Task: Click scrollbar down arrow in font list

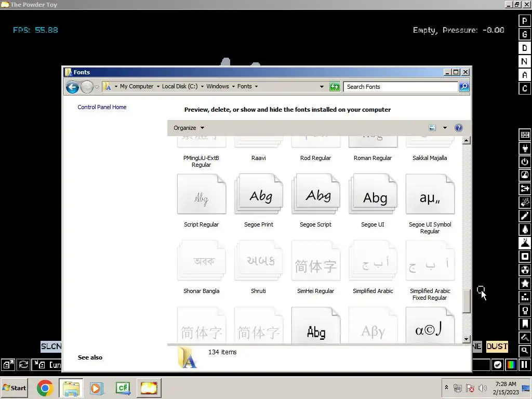Action: (x=467, y=339)
